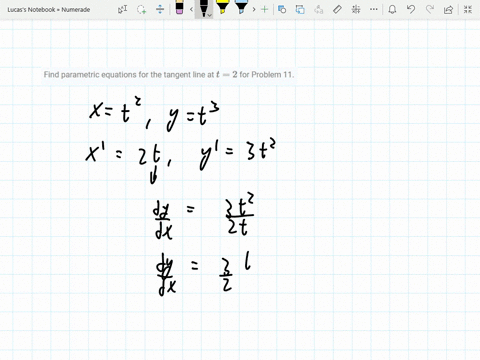This screenshot has width=480, height=360.
Task: Click the math assistant icon
Action: [356, 9]
